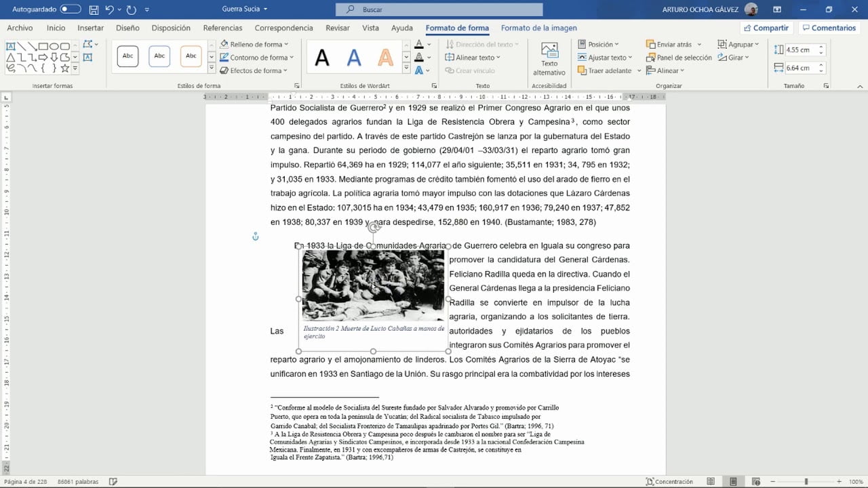Apply the orange outline shape style
The width and height of the screenshot is (868, 488).
click(x=191, y=56)
